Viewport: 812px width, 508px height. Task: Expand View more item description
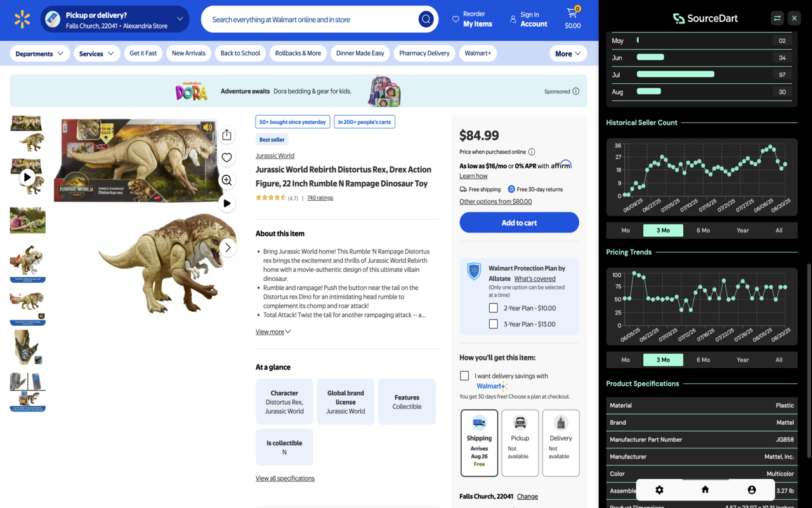coord(273,331)
